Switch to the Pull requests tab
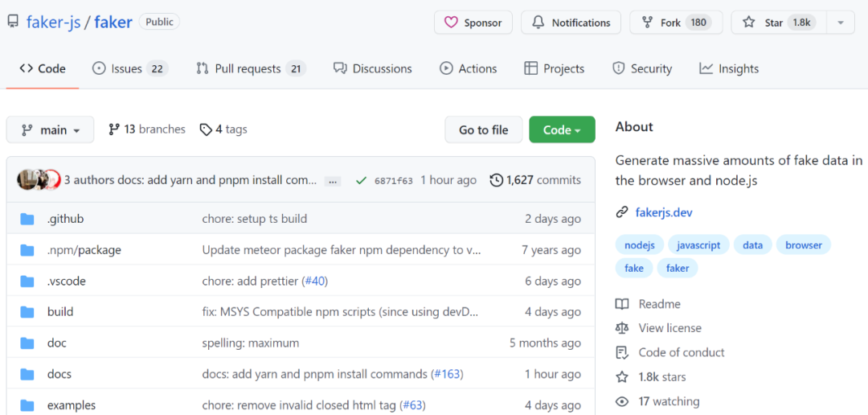Screen dimensions: 868x415 250,68
